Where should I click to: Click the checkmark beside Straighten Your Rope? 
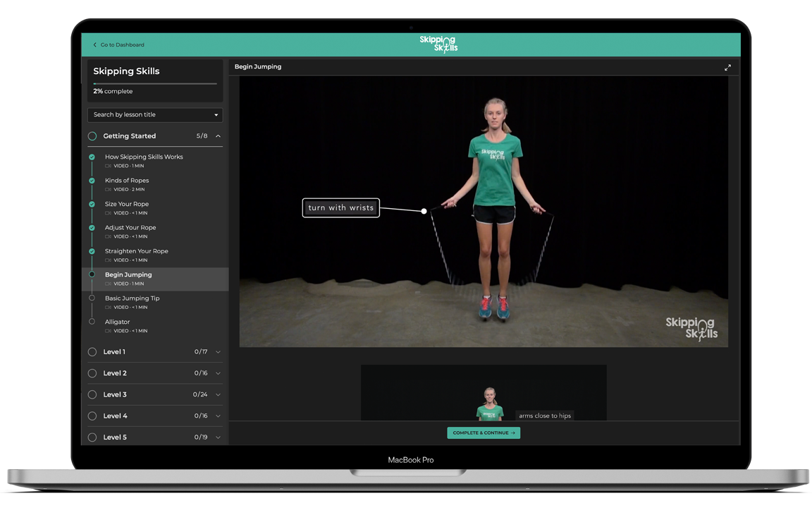[92, 251]
